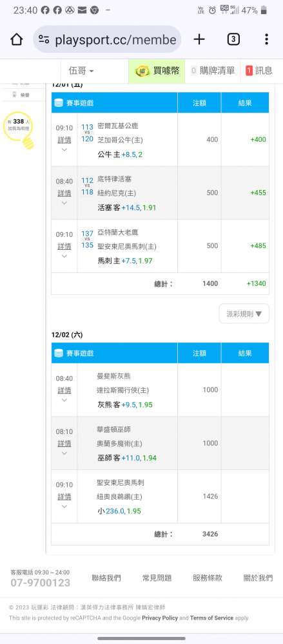Open the Privacy Policy link
Image resolution: width=283 pixels, height=644 pixels.
pyautogui.click(x=160, y=618)
